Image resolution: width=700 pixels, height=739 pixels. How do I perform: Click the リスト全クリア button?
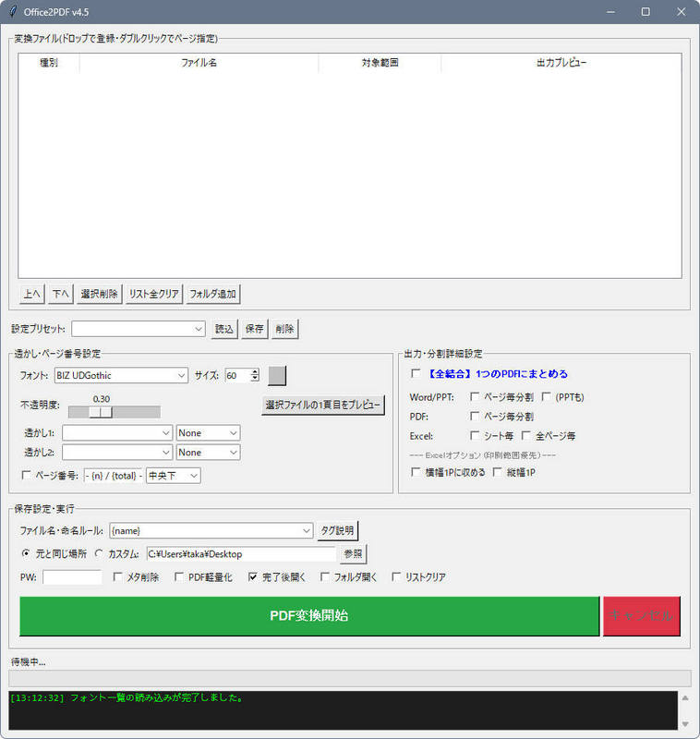coord(153,294)
